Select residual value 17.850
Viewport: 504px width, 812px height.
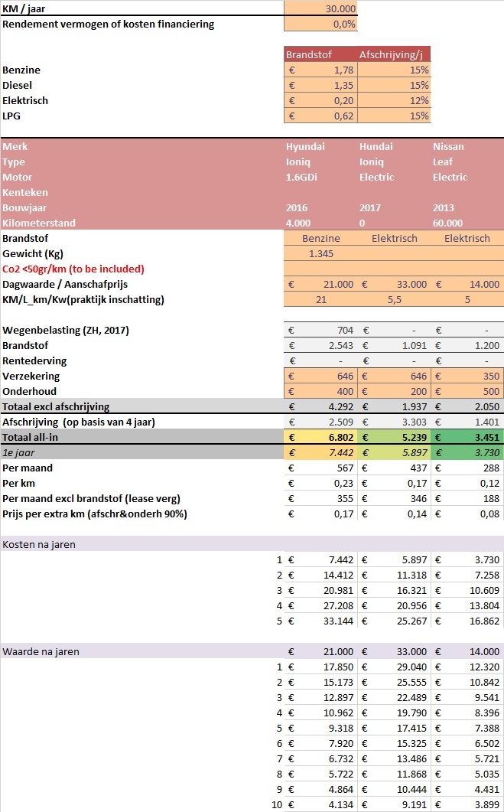click(x=320, y=667)
